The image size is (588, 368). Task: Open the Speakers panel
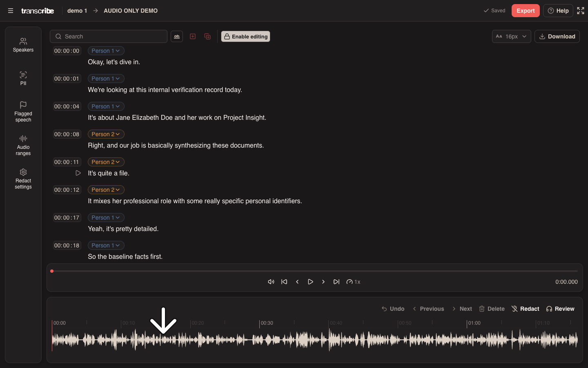[23, 45]
